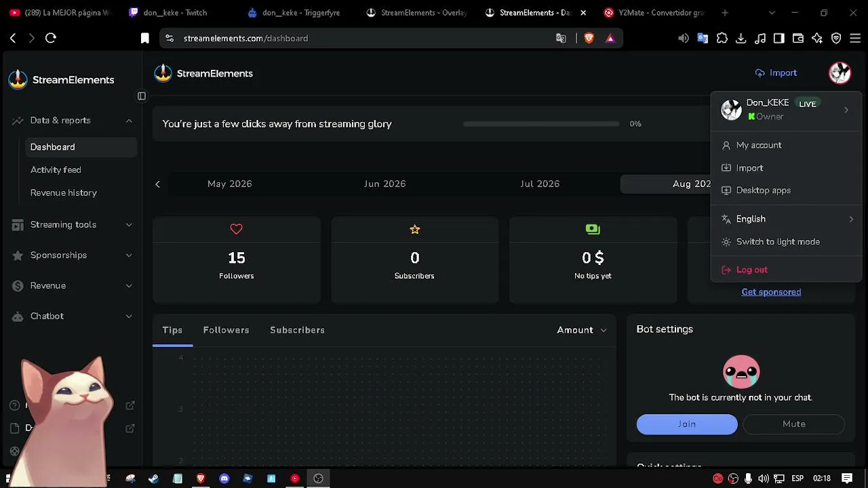The image size is (868, 488).
Task: Switch to the Subscribers tab
Action: click(x=297, y=330)
